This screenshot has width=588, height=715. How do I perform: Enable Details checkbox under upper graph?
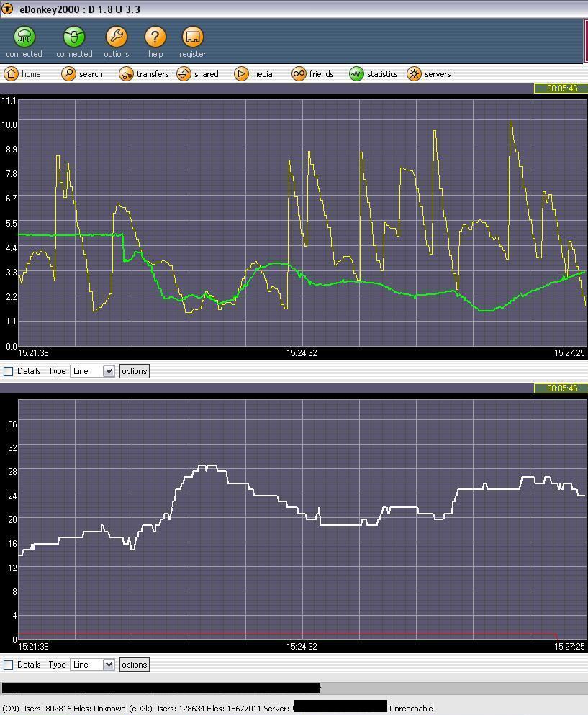(x=8, y=371)
